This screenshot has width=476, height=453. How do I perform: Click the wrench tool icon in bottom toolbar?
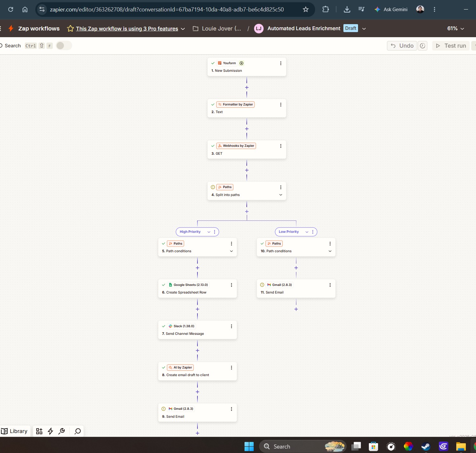coord(62,431)
